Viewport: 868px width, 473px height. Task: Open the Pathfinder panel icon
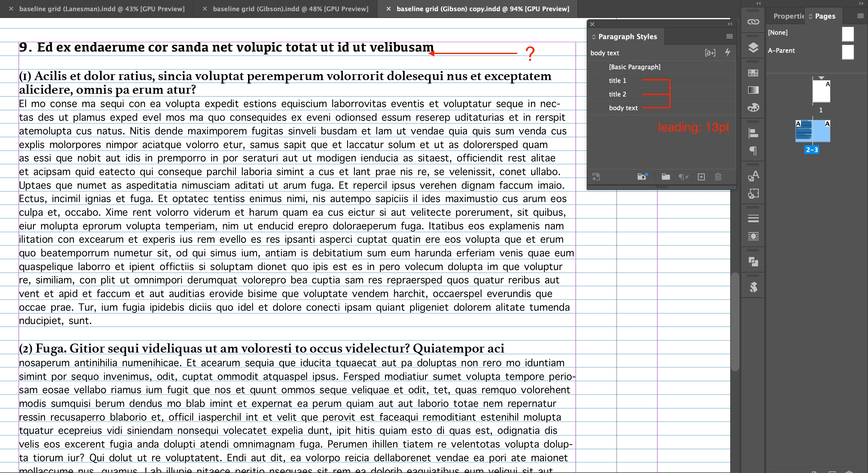[753, 262]
